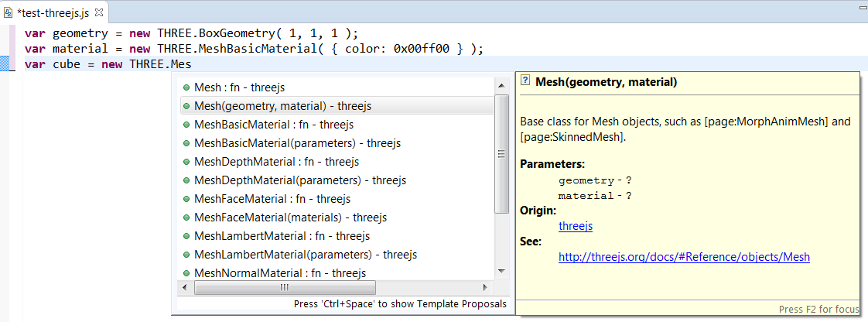The image size is (868, 322).
Task: Click horizontal scroll left arrow in proposals
Action: [x=185, y=288]
